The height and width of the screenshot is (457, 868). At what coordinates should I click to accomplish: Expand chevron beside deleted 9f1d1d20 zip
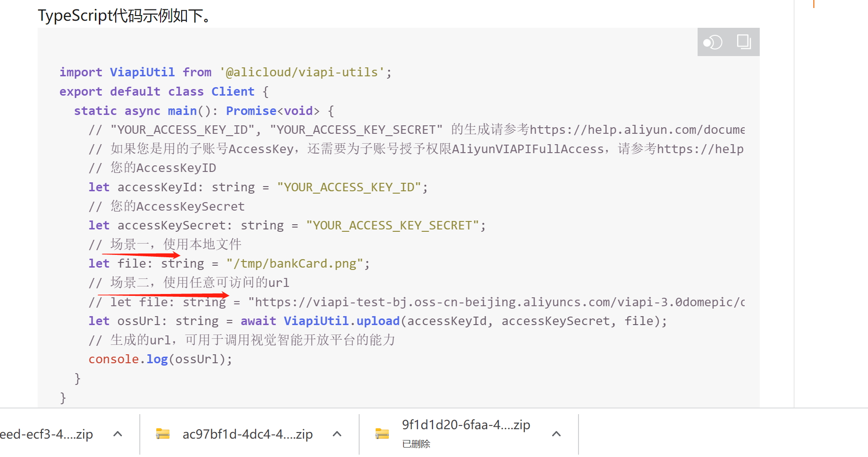(556, 434)
